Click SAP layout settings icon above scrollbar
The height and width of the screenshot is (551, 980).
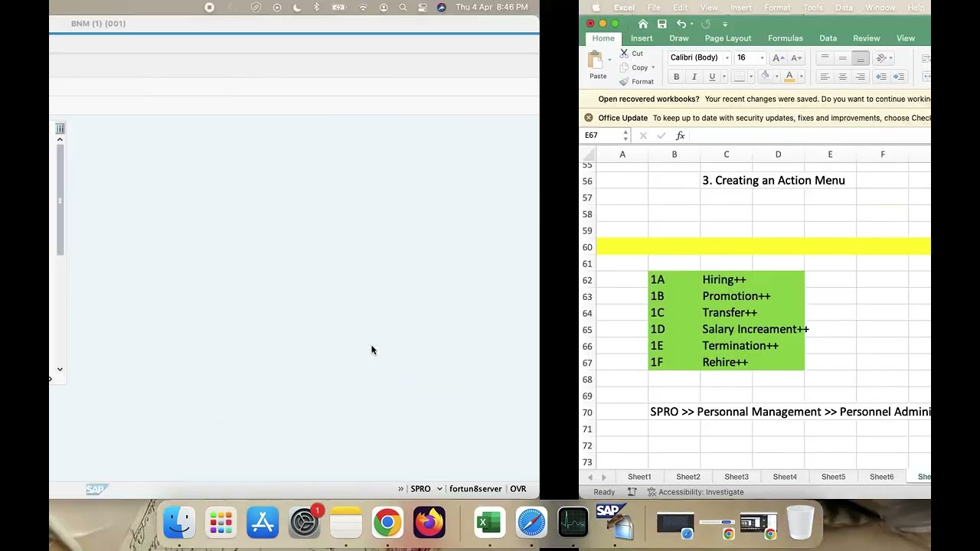[60, 129]
